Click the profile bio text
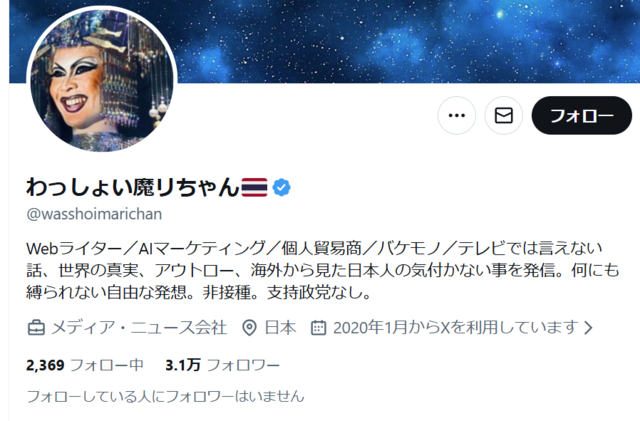 (x=322, y=270)
